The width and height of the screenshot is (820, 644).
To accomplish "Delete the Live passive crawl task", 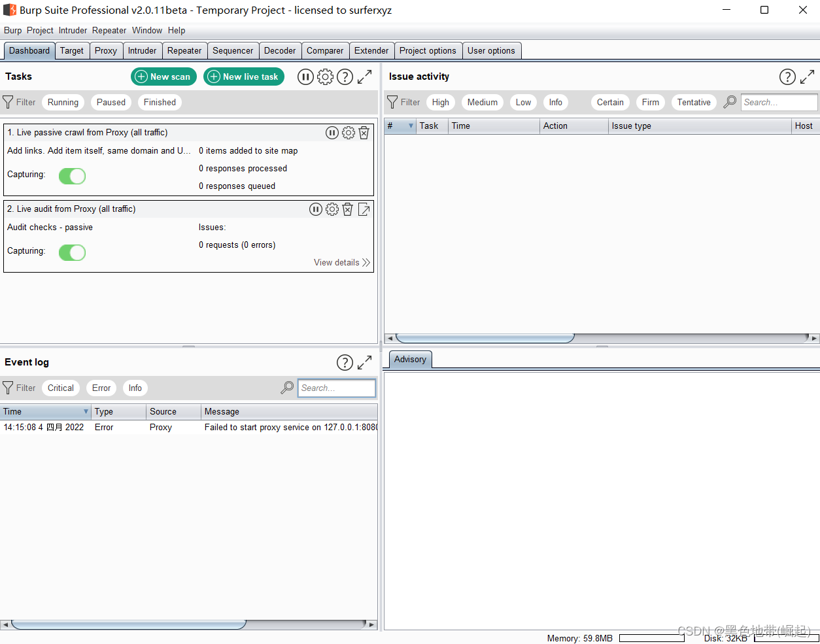I will pos(364,133).
